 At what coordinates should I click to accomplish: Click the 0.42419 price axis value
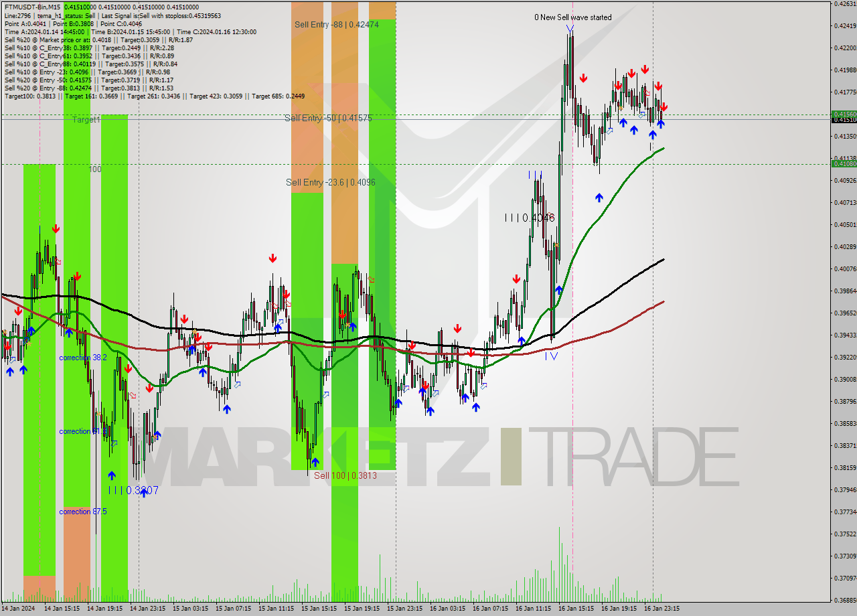point(845,26)
